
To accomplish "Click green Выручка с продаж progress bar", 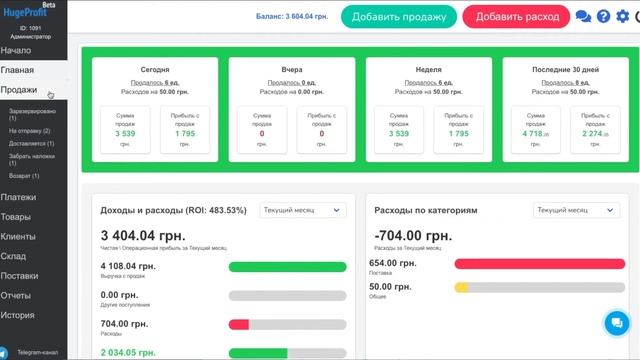I will tap(287, 267).
